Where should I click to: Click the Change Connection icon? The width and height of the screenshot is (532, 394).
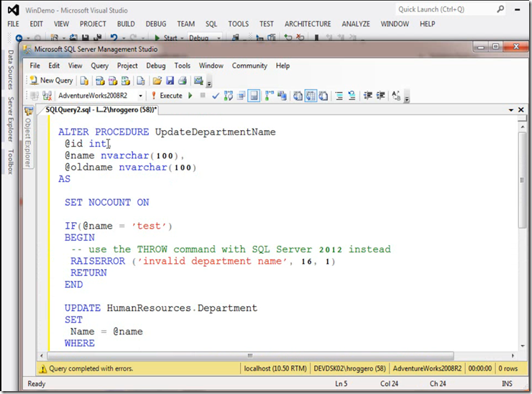47,96
